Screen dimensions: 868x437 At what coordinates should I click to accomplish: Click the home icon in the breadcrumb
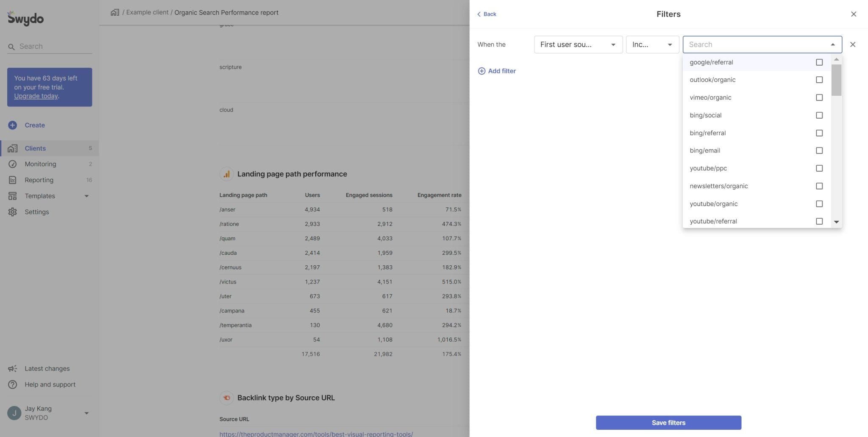tap(115, 12)
